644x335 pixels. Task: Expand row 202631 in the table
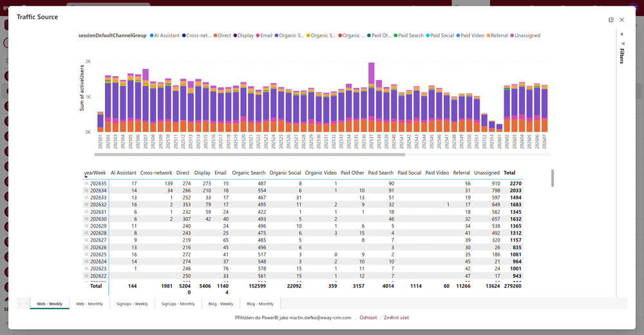tap(86, 212)
